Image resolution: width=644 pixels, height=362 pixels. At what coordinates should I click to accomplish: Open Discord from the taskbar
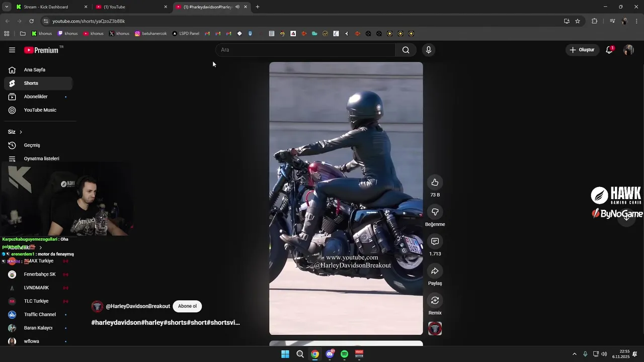330,354
